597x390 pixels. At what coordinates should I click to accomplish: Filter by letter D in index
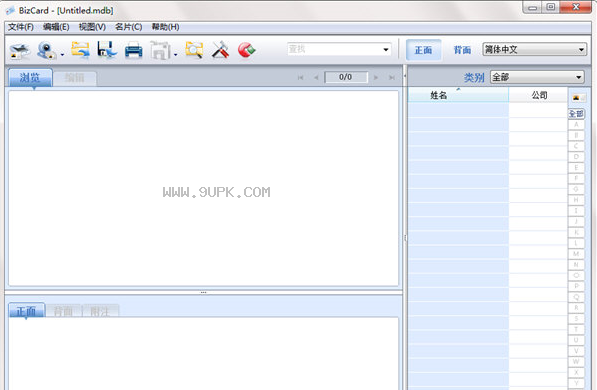pyautogui.click(x=576, y=157)
